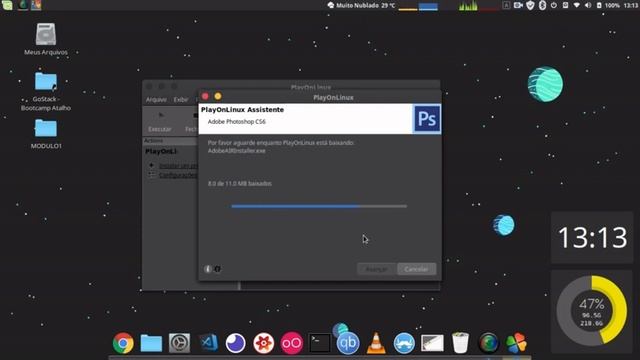
Task: Click the green system monitor graph
Action: 468,5
